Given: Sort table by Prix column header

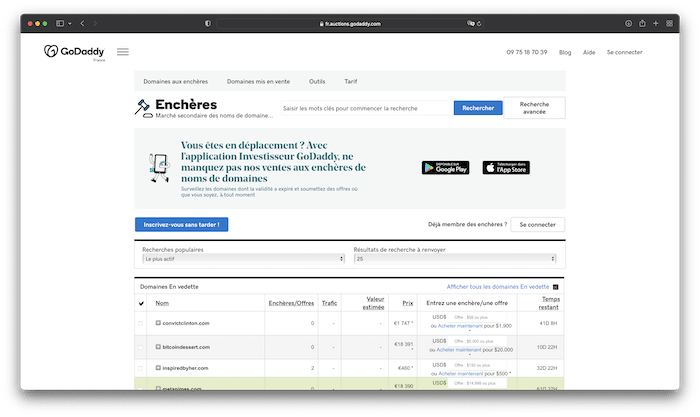Looking at the screenshot, I should coord(407,303).
